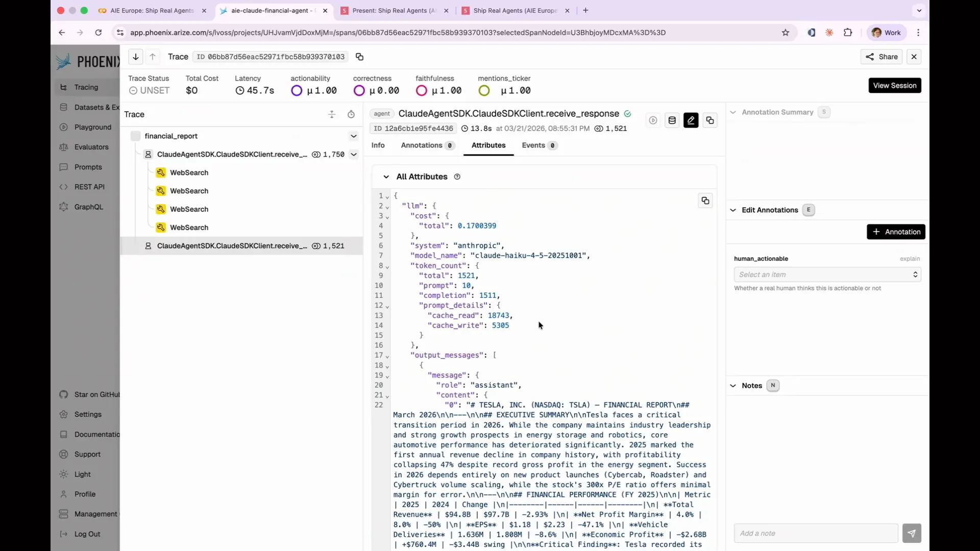Open Prompts in the sidebar
The width and height of the screenshot is (980, 551).
pos(88,167)
